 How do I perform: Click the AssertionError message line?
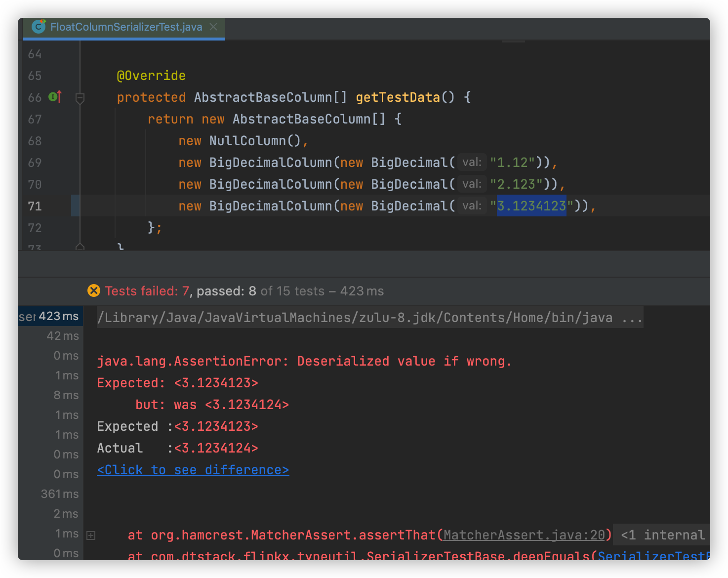coord(304,361)
